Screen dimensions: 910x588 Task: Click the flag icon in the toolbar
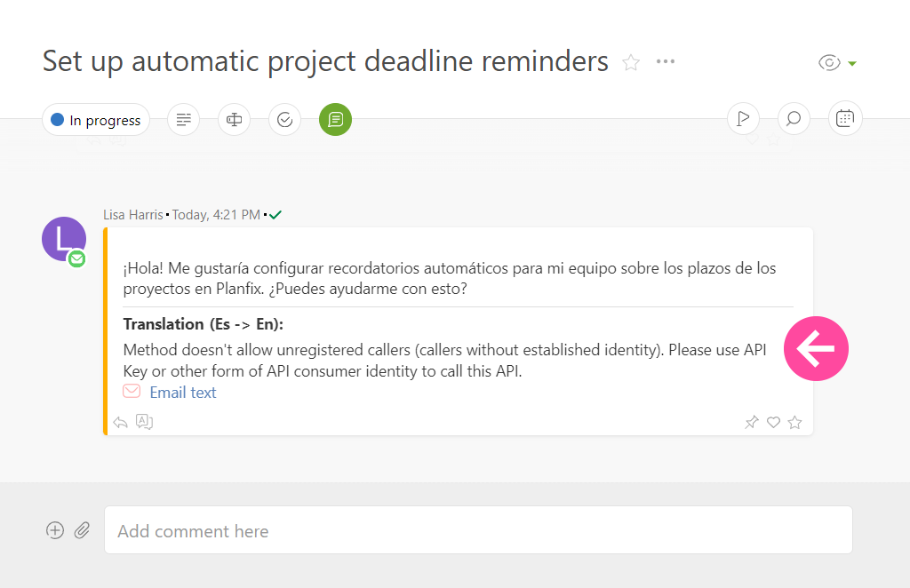(x=743, y=117)
